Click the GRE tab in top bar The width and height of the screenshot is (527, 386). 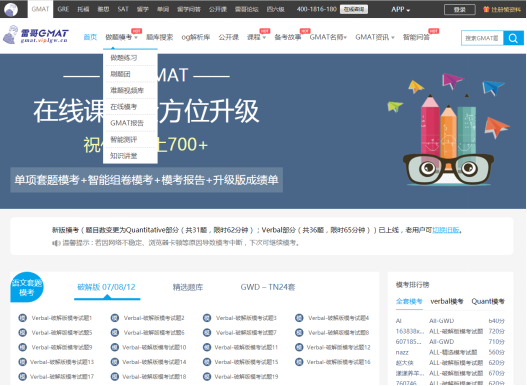point(63,9)
